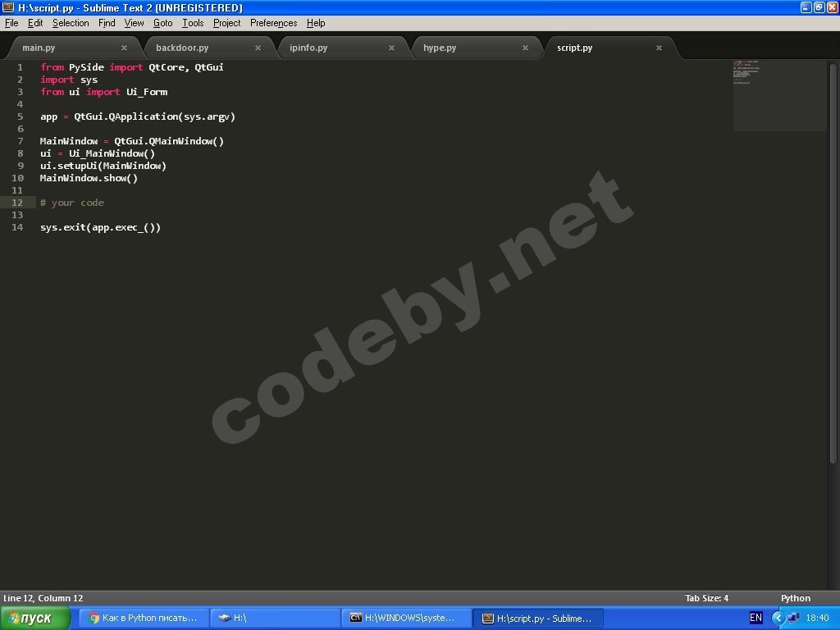Open the Edit menu
This screenshot has width=840, height=630.
click(35, 23)
